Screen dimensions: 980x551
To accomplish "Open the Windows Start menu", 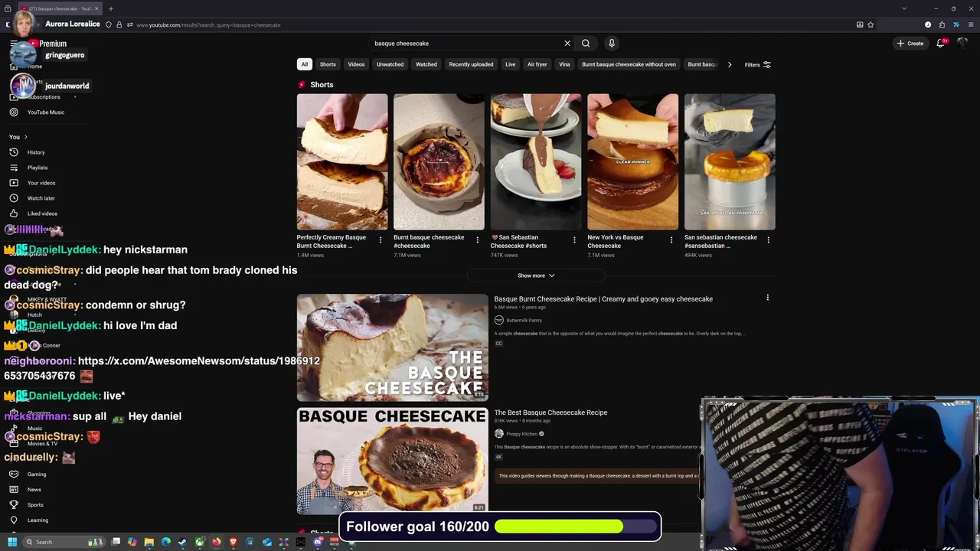I will 11,542.
